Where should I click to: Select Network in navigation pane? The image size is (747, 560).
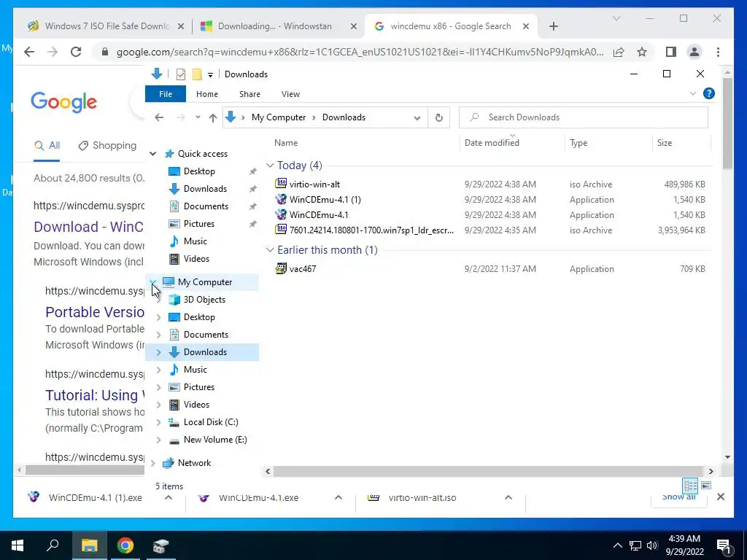click(x=194, y=463)
